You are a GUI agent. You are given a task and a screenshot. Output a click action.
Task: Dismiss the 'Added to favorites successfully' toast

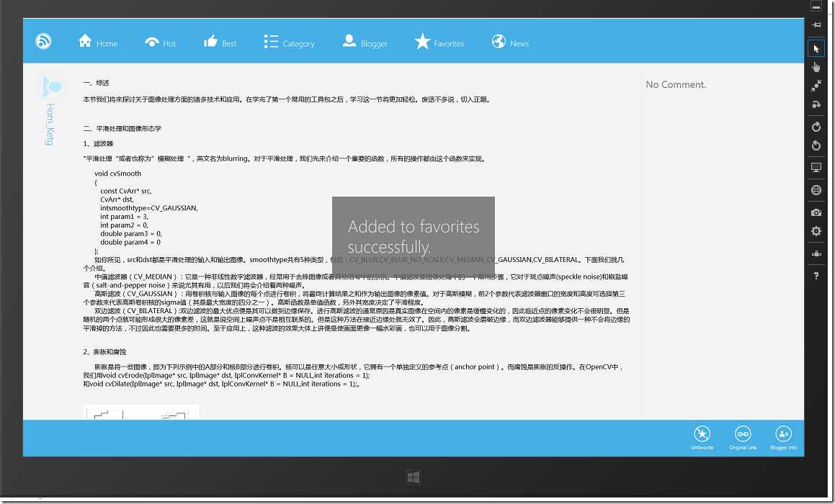coord(414,237)
